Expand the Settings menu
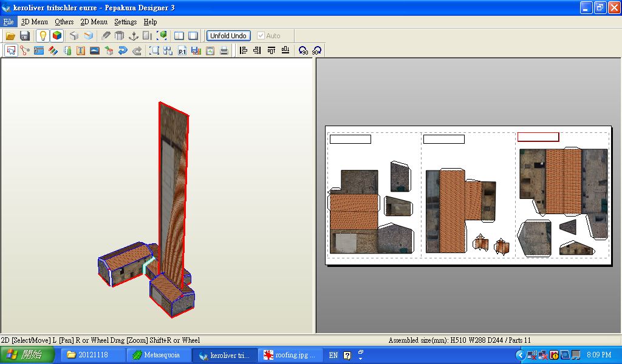 coord(125,22)
